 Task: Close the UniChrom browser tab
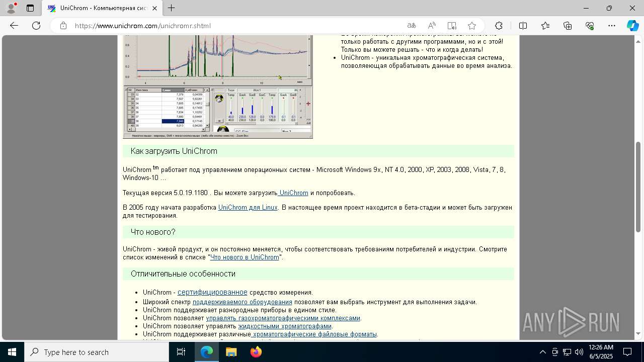point(154,8)
